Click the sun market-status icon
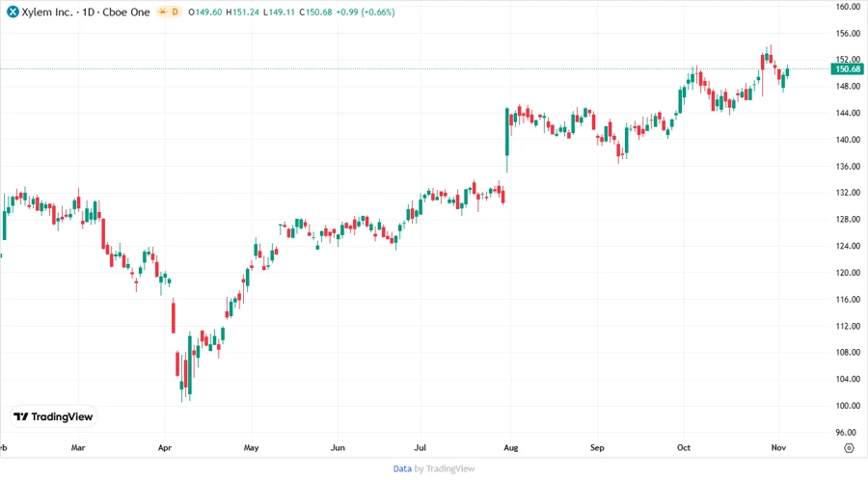Viewport: 868px width, 480px height. [x=162, y=12]
